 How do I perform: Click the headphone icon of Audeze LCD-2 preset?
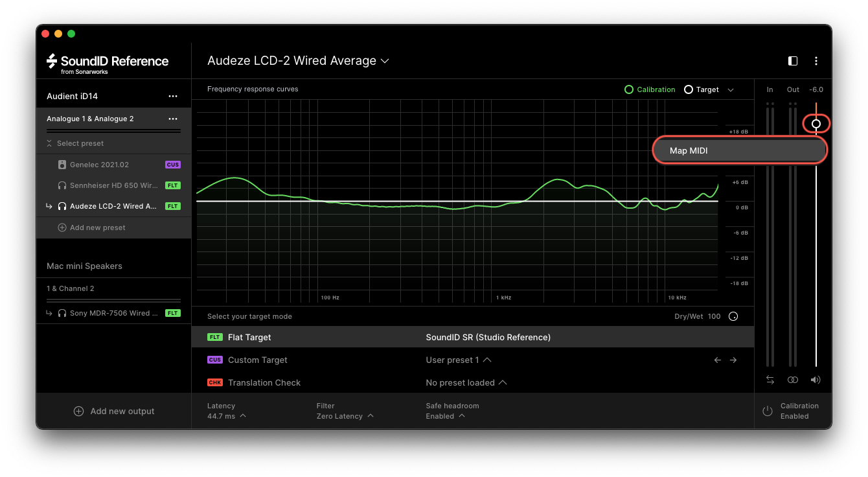(62, 206)
